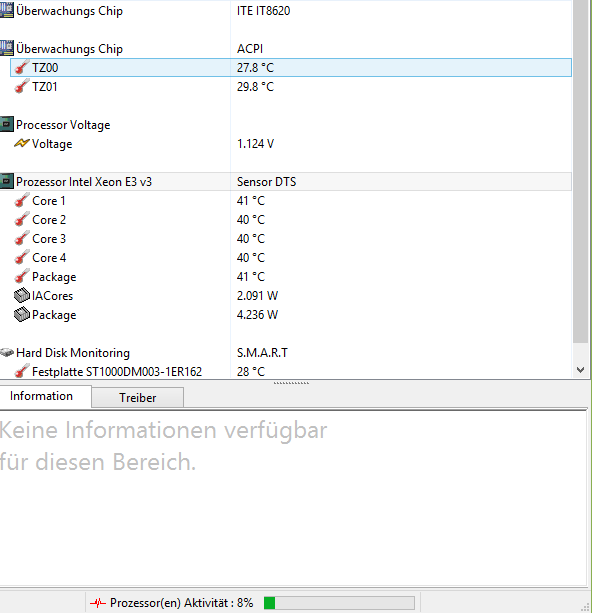592x613 pixels.
Task: Click the thermometer icon next to TZ00
Action: click(22, 68)
